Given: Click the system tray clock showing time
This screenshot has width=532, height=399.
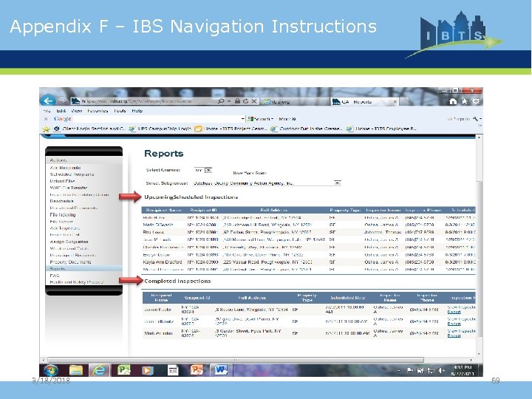Looking at the screenshot, I should (463, 367).
